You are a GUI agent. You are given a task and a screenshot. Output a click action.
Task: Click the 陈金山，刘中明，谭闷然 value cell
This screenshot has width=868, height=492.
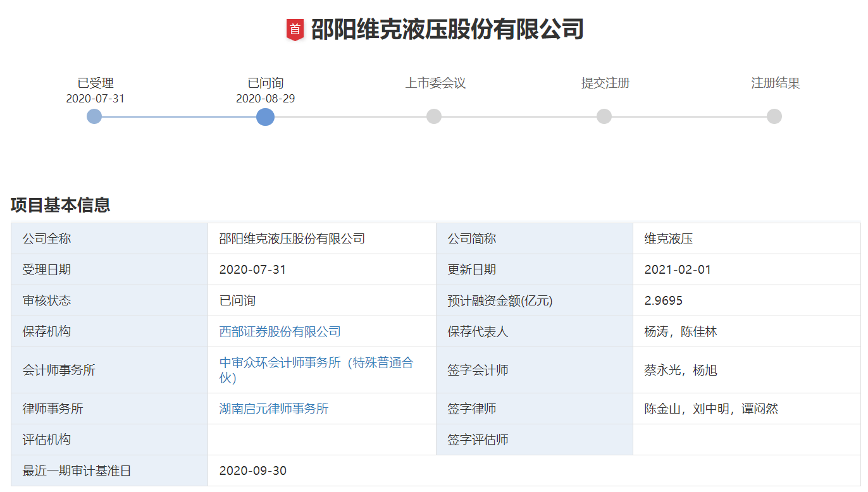747,409
